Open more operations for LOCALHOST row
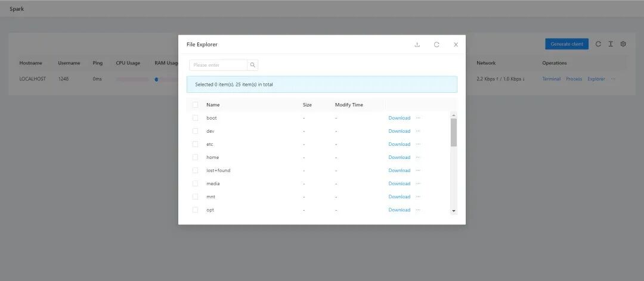The height and width of the screenshot is (281, 644). pyautogui.click(x=613, y=79)
